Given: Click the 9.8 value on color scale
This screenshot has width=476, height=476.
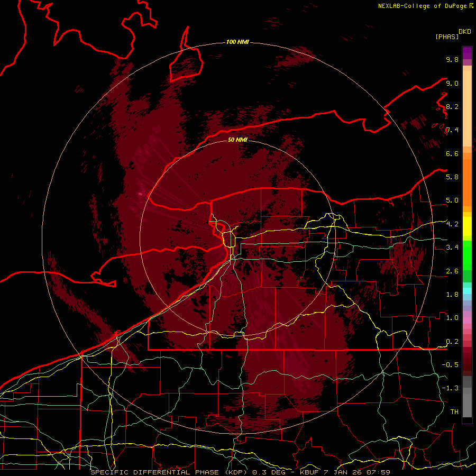Looking at the screenshot, I should [x=452, y=59].
